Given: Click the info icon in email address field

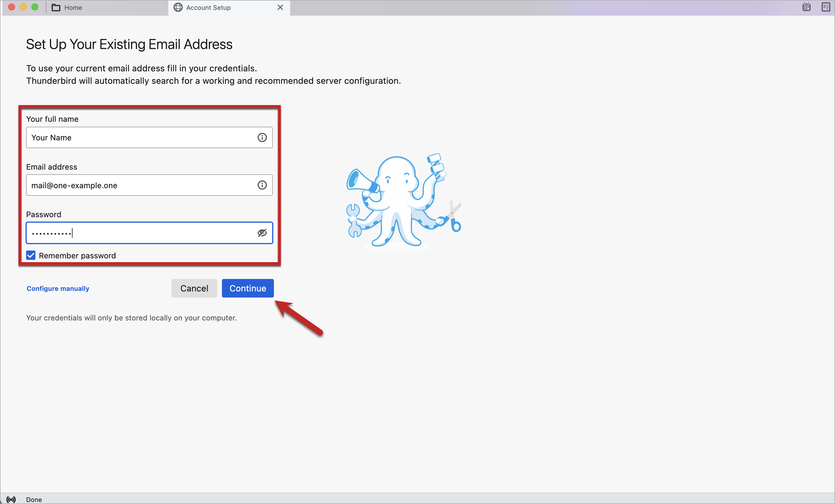Looking at the screenshot, I should pyautogui.click(x=262, y=185).
